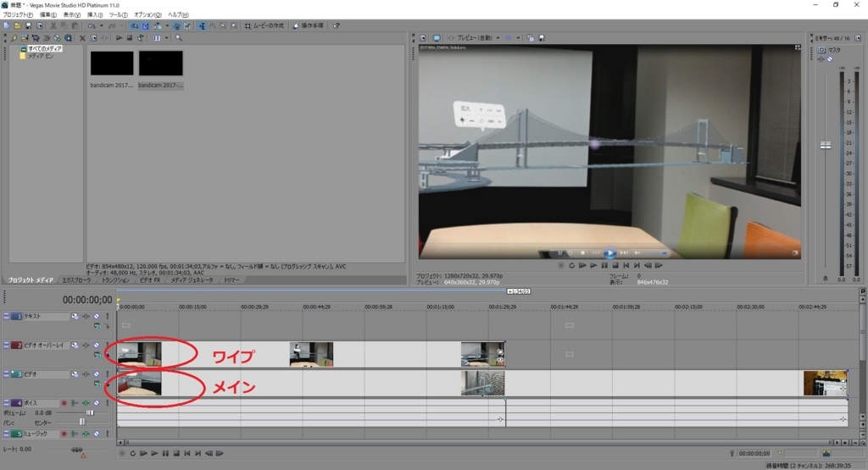The width and height of the screenshot is (868, 470).
Task: Click the Master volume fader in mixer
Action: 826,145
